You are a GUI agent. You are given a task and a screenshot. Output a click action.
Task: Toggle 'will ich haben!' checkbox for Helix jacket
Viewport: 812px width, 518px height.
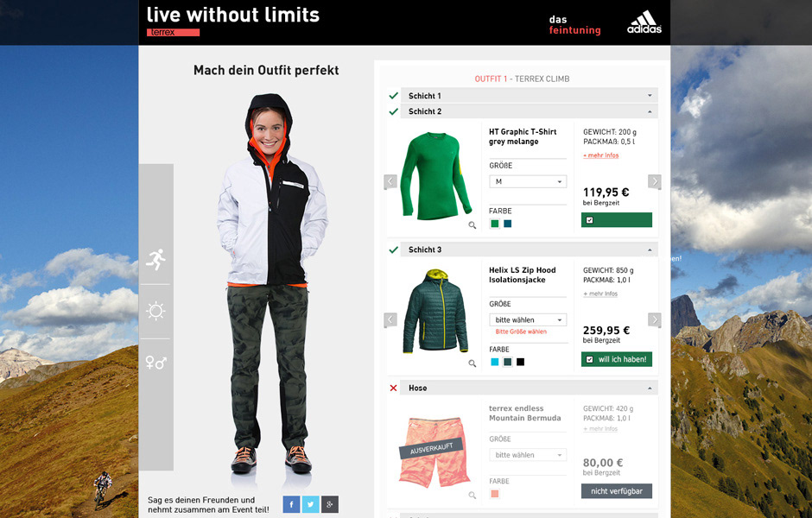tap(589, 359)
